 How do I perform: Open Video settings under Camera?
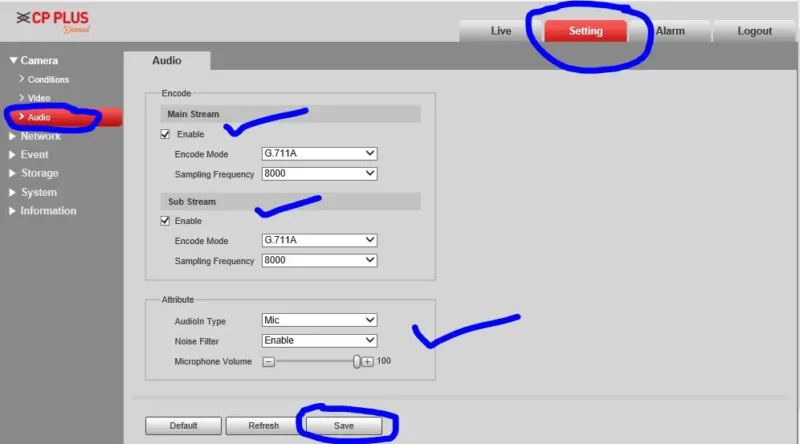[39, 98]
